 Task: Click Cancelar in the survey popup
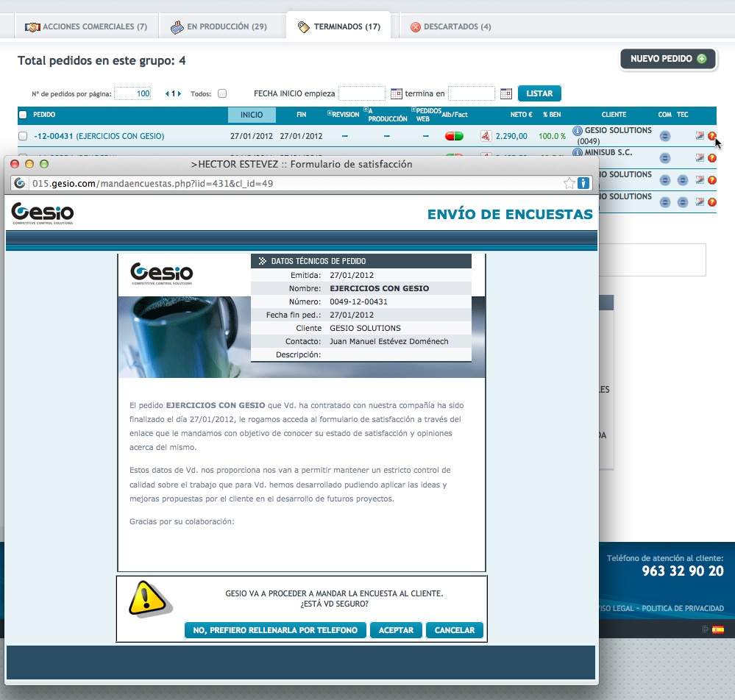point(455,631)
